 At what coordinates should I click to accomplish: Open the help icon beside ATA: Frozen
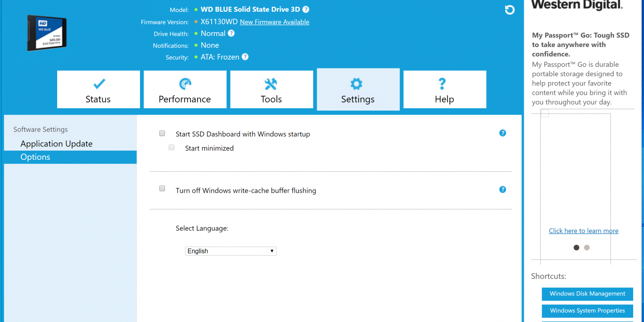[x=245, y=57]
